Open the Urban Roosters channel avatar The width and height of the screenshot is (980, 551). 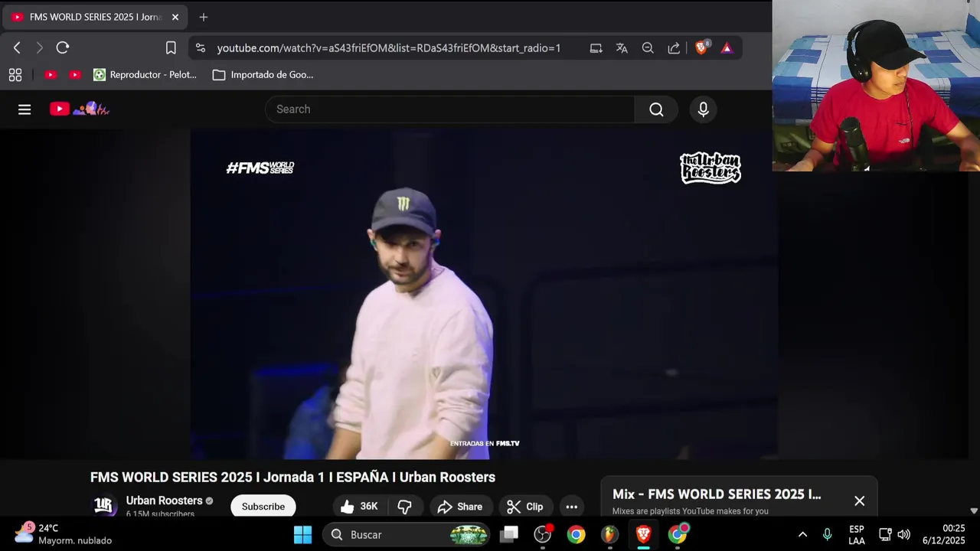click(105, 506)
